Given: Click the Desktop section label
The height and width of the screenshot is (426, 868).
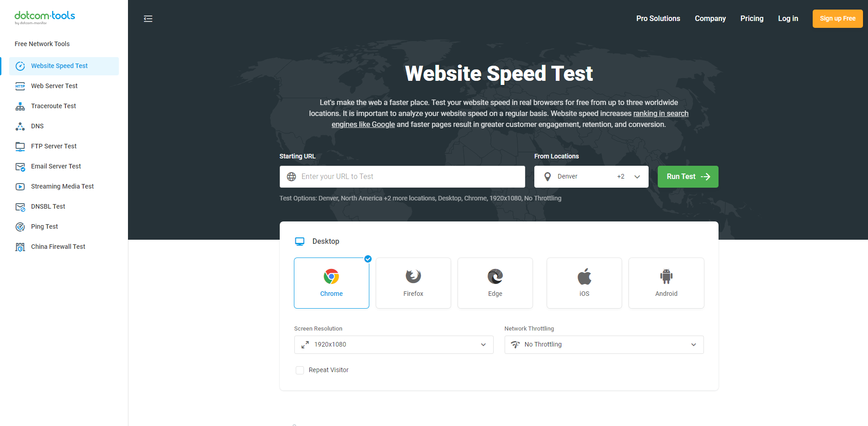Looking at the screenshot, I should (326, 242).
